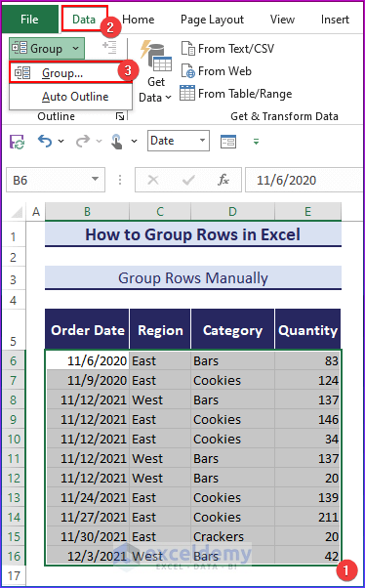
Task: Click cell with date 11/24/2021
Action: point(87,497)
